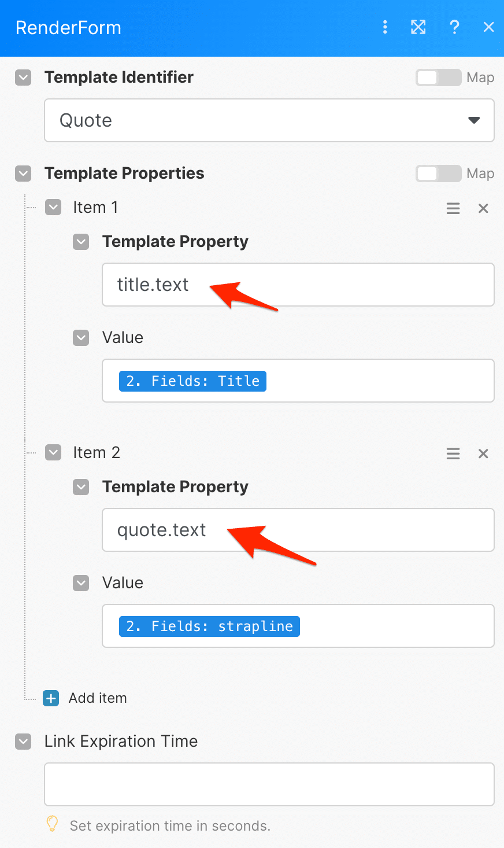The height and width of the screenshot is (848, 504).
Task: Collapse the Template Identifier section
Action: pyautogui.click(x=23, y=77)
